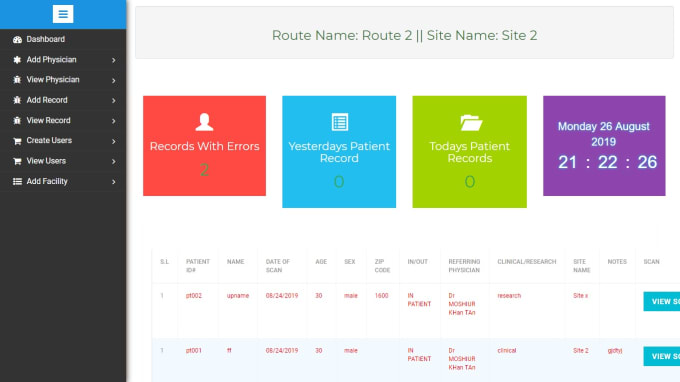Click the IN/OUT column header
The image size is (680, 382).
pyautogui.click(x=417, y=262)
